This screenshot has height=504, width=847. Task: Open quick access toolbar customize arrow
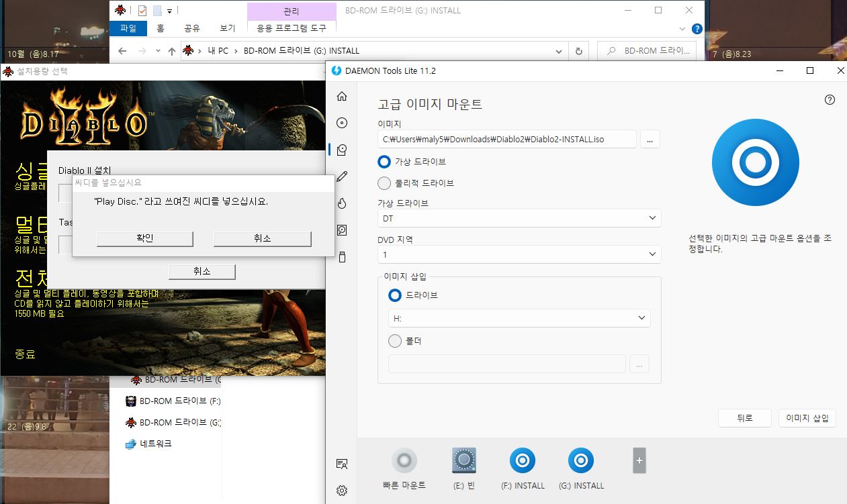point(170,11)
